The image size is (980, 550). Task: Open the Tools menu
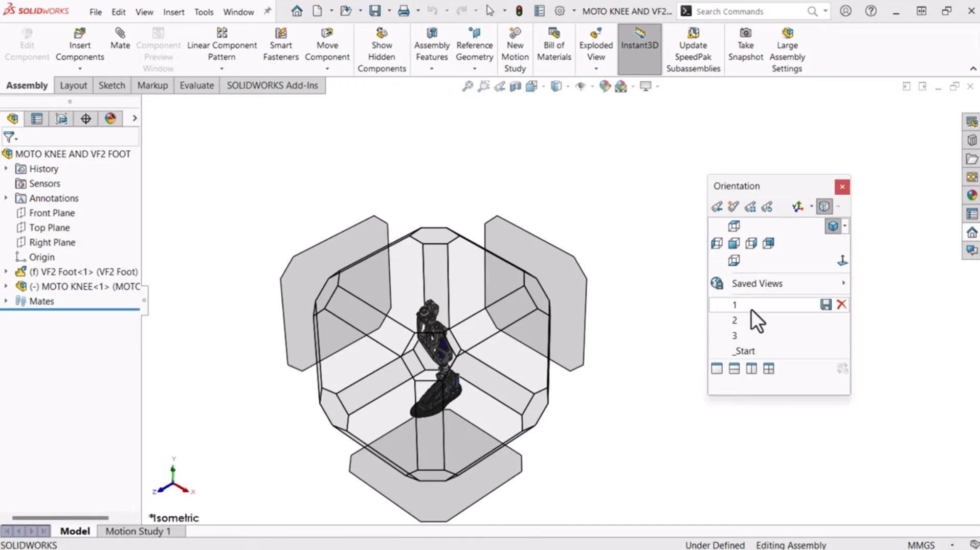click(x=204, y=12)
